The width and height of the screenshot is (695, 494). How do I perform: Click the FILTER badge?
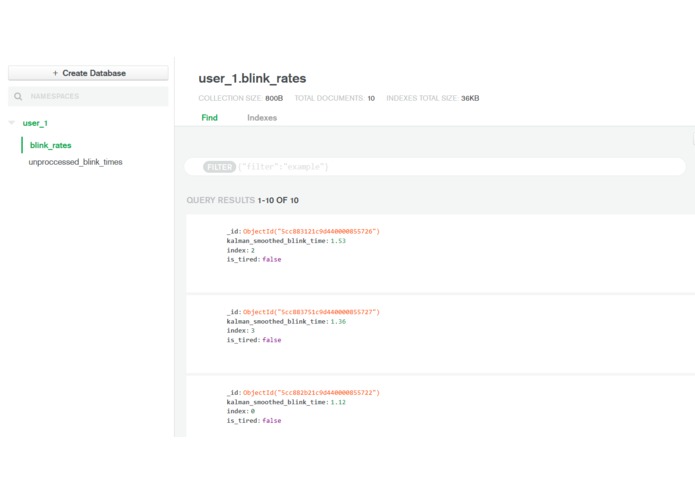219,167
